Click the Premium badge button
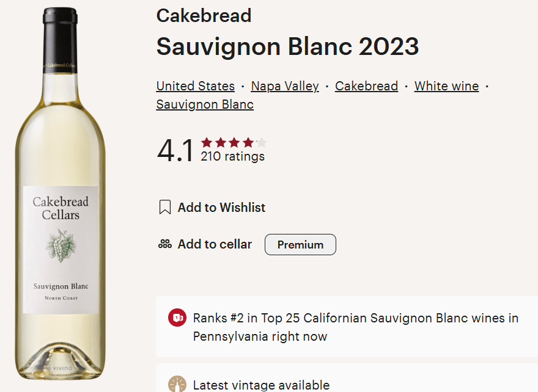Viewport: 538px width, 392px height. (300, 245)
